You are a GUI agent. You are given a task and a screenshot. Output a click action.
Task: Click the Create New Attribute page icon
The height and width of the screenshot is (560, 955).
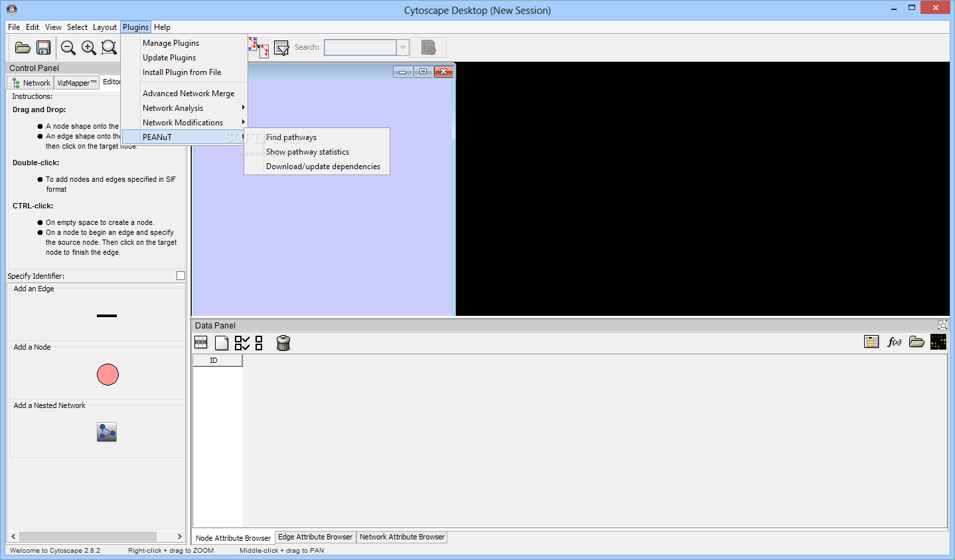tap(222, 342)
